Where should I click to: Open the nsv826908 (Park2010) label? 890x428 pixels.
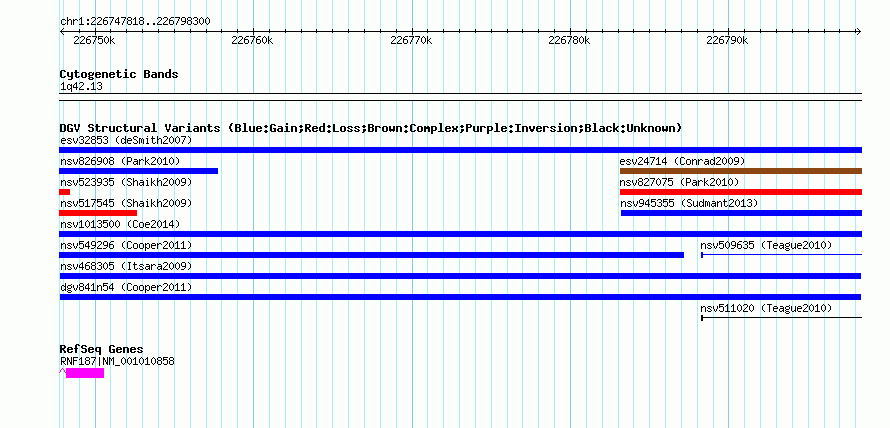[x=120, y=161]
